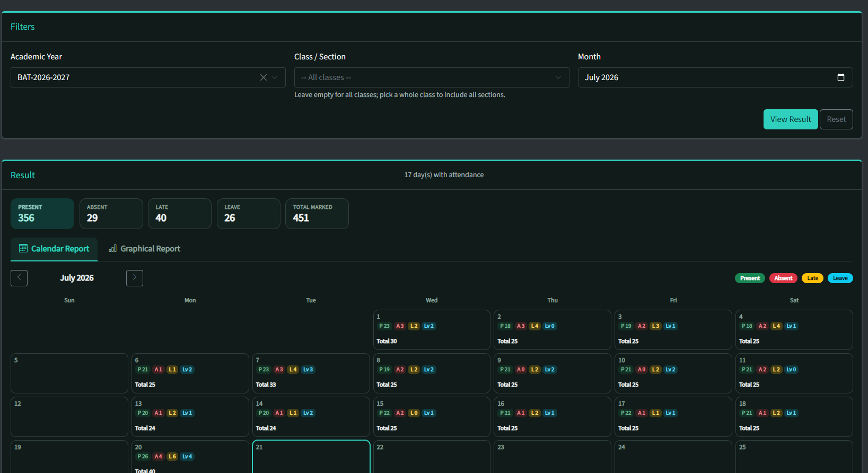Go to previous month with left chevron

pyautogui.click(x=19, y=278)
